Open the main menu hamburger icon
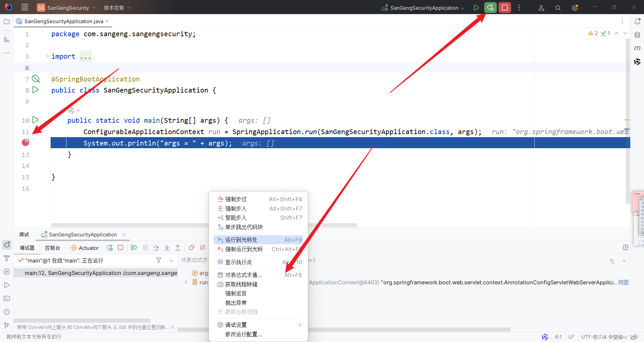Viewport: 644px width, 342px height. [x=24, y=7]
